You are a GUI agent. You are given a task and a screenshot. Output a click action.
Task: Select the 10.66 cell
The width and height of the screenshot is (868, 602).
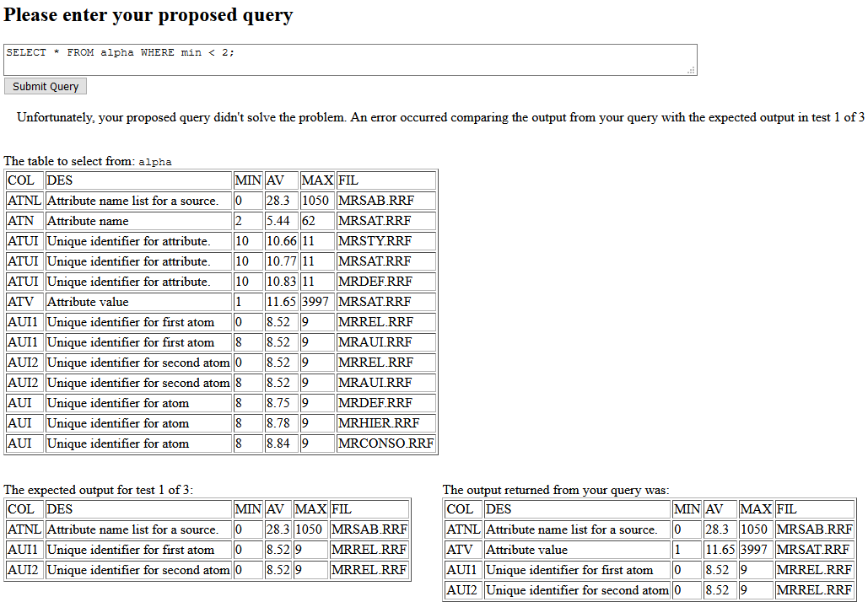click(281, 241)
